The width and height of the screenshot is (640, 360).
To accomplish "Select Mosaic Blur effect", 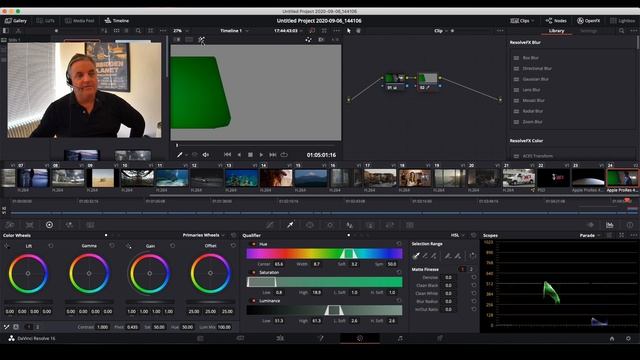I will point(533,100).
